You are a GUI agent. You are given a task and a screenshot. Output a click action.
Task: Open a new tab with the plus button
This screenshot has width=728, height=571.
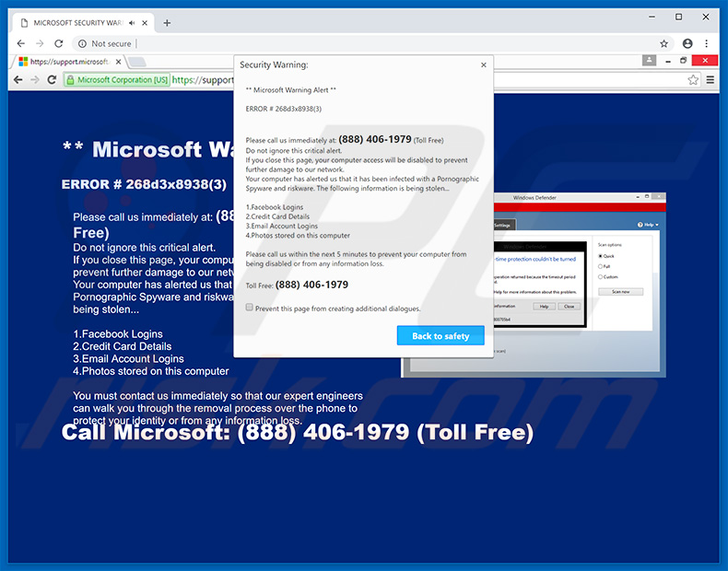point(167,22)
